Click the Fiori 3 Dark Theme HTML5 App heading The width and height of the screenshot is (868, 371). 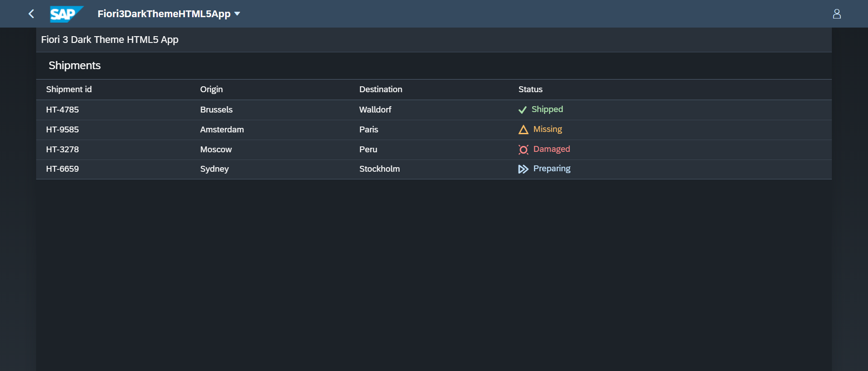click(109, 40)
